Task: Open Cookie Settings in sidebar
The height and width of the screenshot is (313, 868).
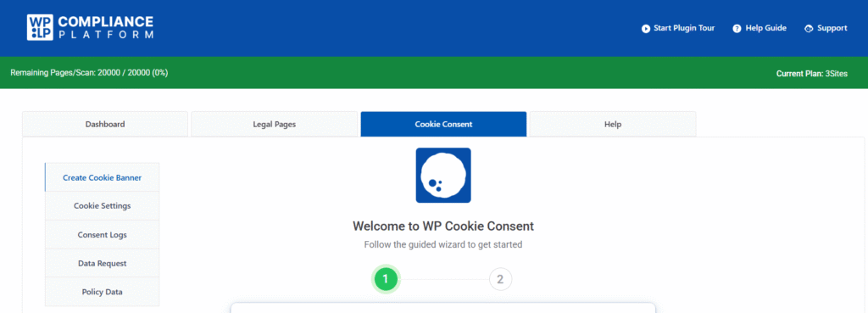Action: coord(102,205)
